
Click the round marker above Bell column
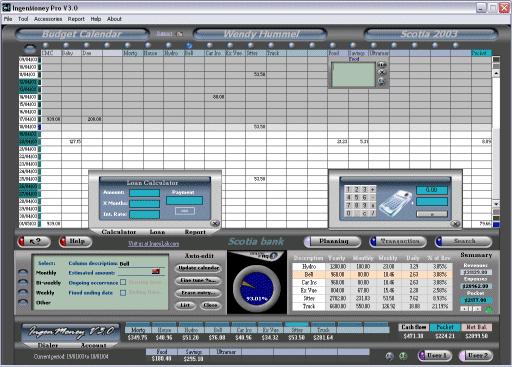coord(189,45)
